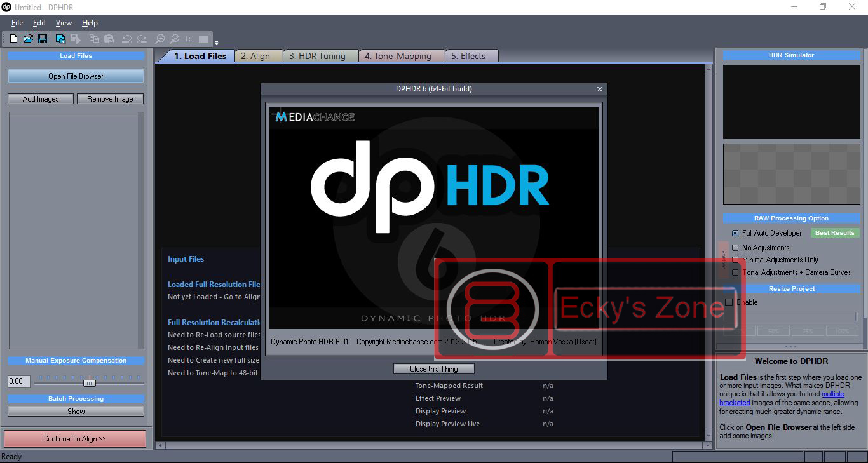Open the Legacy side tab

723,260
